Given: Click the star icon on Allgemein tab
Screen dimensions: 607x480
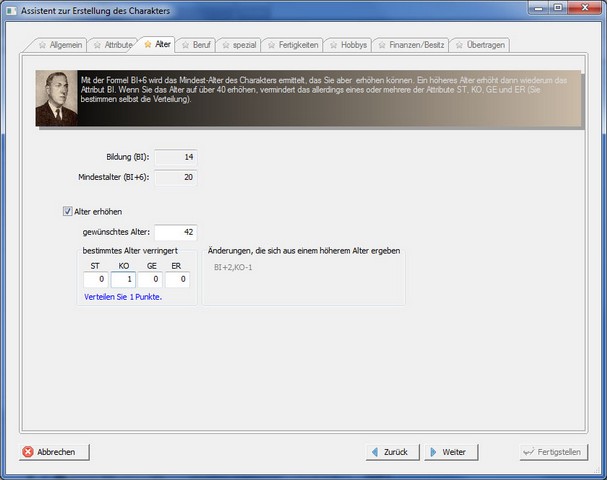Looking at the screenshot, I should 43,45.
